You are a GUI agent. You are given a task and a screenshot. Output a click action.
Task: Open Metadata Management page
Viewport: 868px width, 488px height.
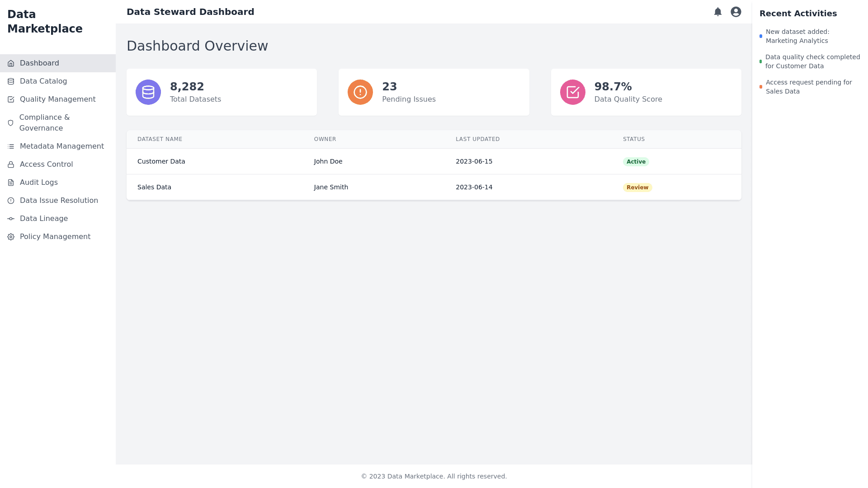pyautogui.click(x=61, y=146)
